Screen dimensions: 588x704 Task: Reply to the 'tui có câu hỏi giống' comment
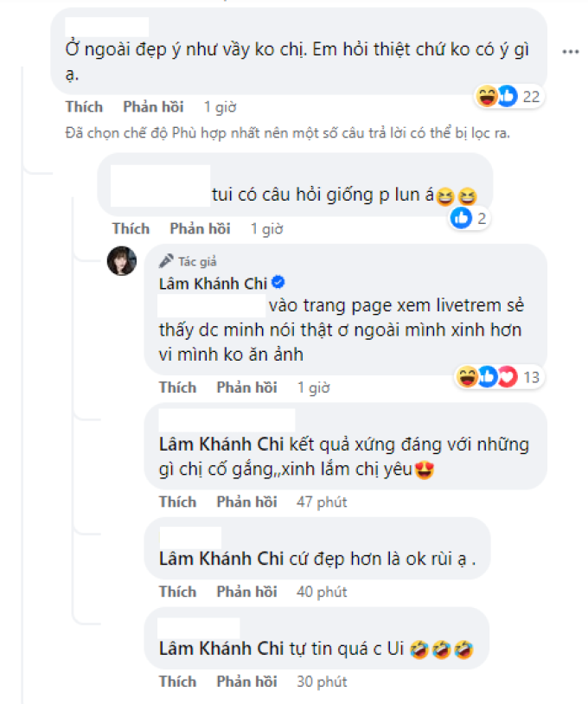[x=201, y=228]
